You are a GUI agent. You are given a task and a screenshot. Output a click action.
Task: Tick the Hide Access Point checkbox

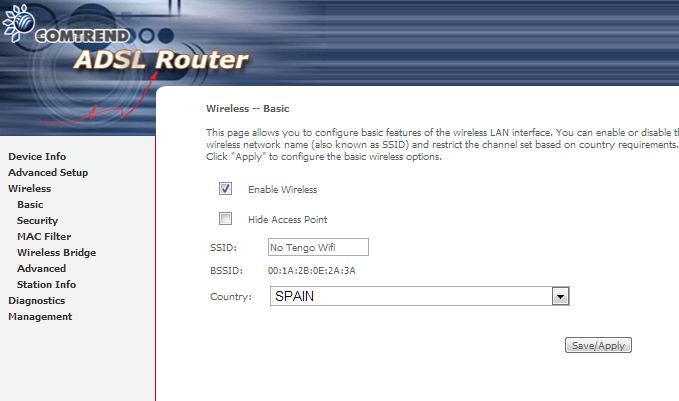point(225,219)
